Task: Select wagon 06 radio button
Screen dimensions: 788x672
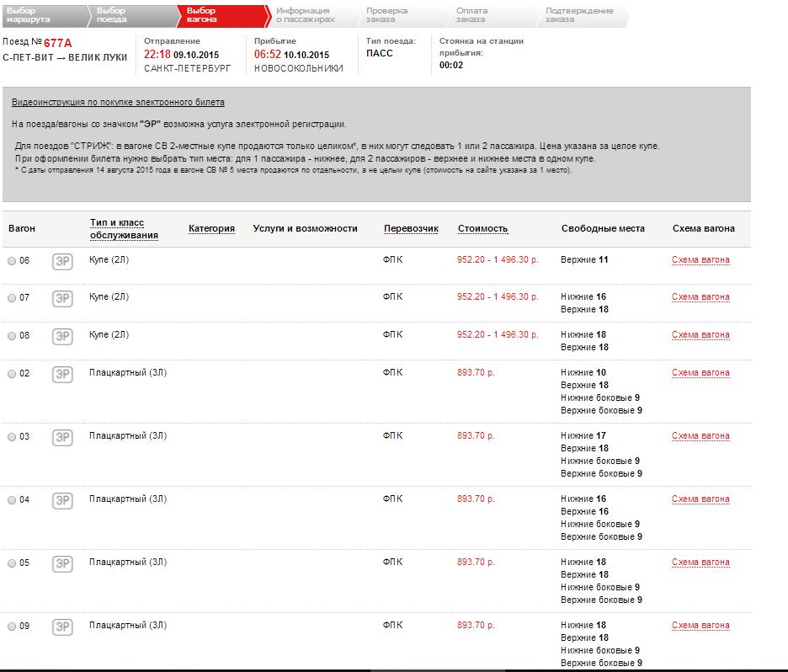Action: tap(12, 261)
